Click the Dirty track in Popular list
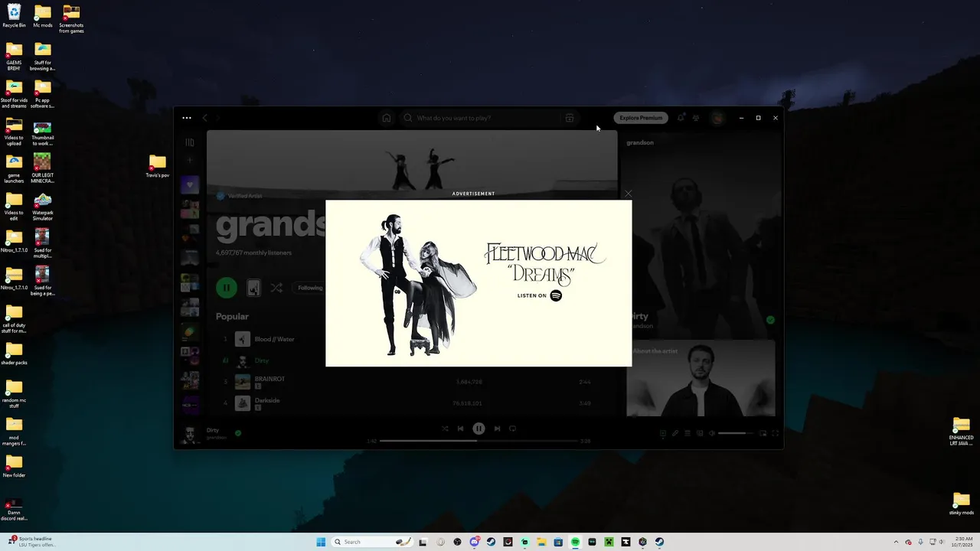Image resolution: width=980 pixels, height=551 pixels. click(262, 360)
